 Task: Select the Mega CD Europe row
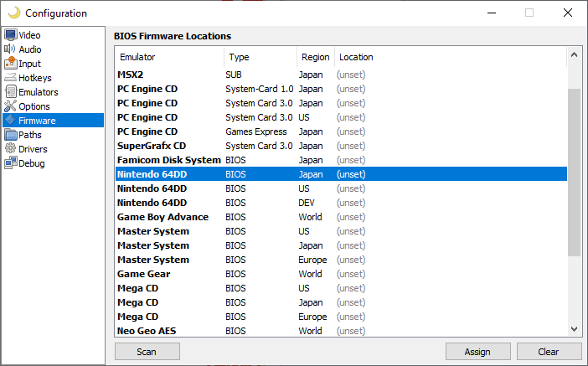click(341, 317)
